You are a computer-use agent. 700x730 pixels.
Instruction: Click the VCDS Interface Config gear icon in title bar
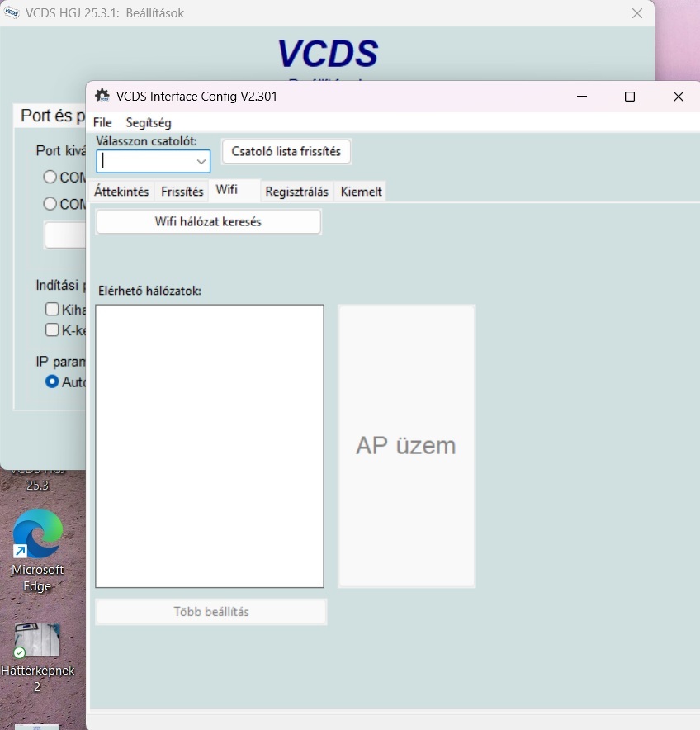coord(102,96)
